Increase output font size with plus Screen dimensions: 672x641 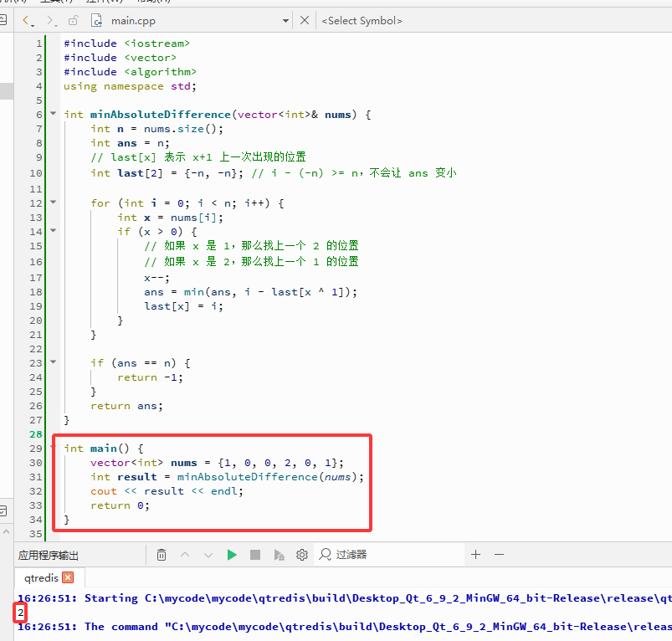pyautogui.click(x=475, y=555)
